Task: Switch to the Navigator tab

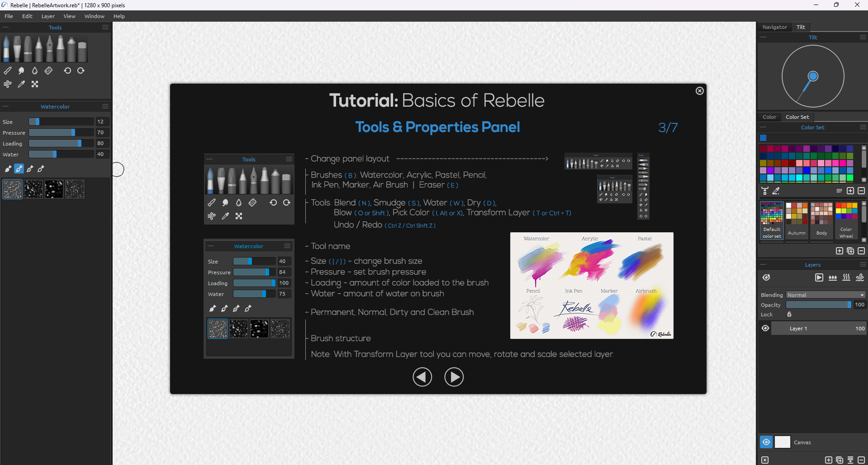Action: click(x=774, y=27)
